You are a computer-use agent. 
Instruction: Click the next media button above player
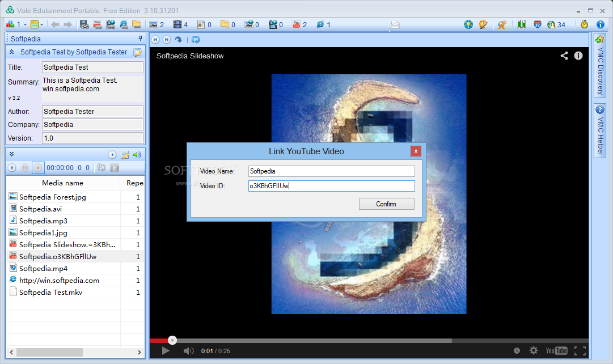point(167,40)
